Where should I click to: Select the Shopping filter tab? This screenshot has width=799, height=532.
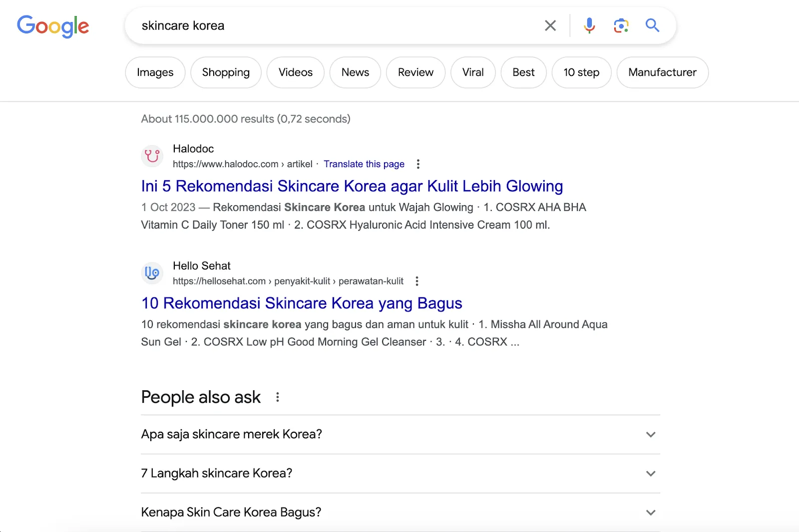pyautogui.click(x=226, y=72)
